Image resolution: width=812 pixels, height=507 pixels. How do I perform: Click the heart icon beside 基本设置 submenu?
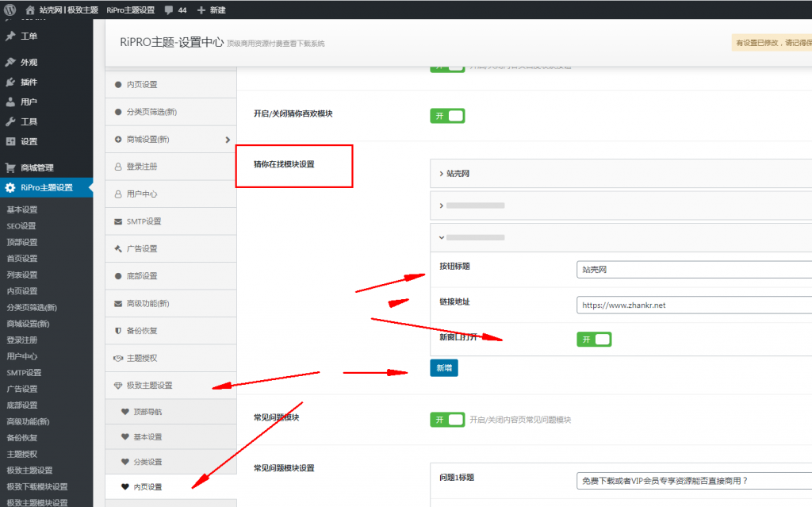click(x=124, y=437)
